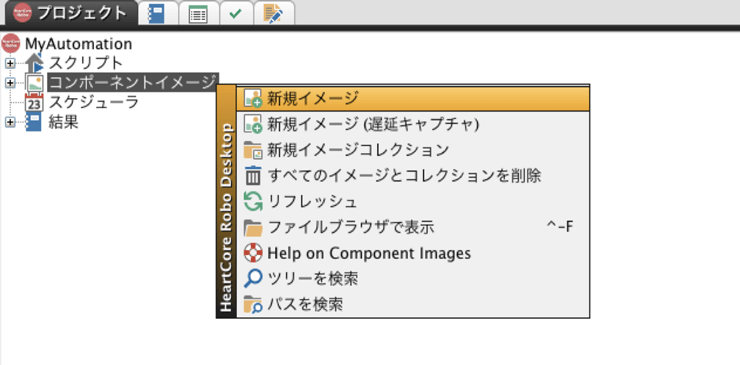Open the table grid tab
The width and height of the screenshot is (740, 365).
click(198, 13)
